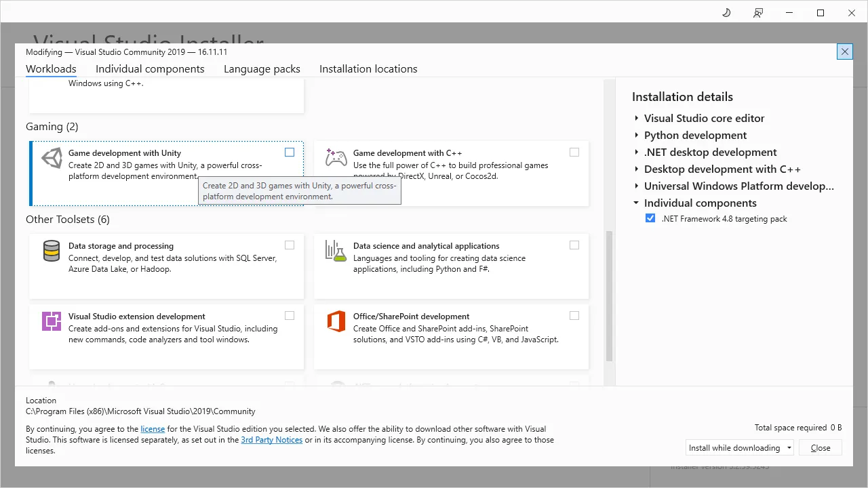Click the game controller icon for C++ games
Screen dimensions: 868x488
336,158
